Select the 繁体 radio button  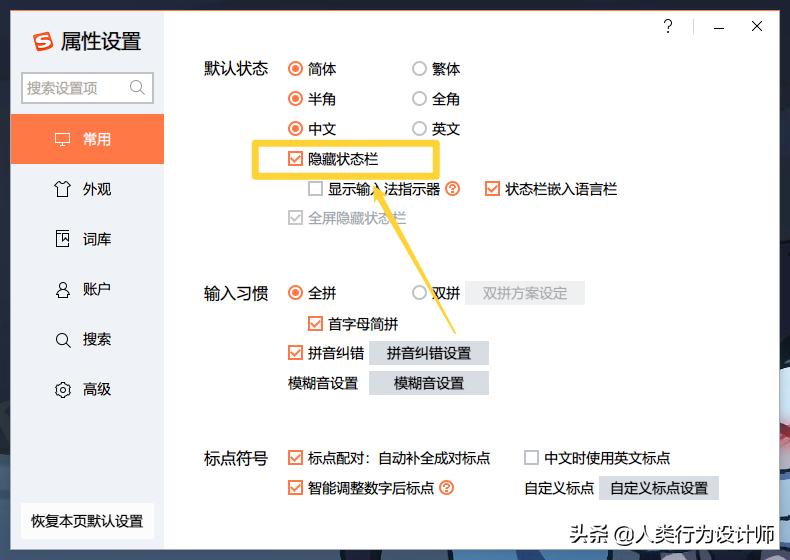[x=419, y=69]
